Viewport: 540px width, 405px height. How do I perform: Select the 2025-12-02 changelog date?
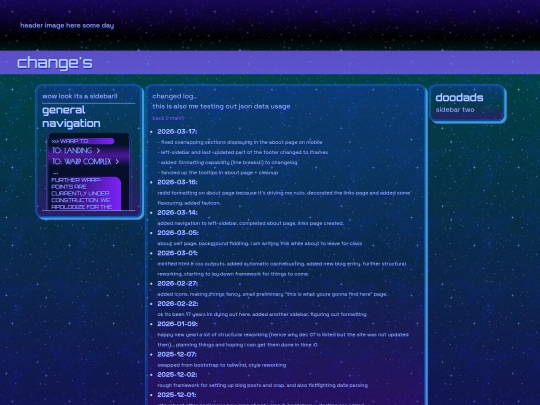click(177, 375)
